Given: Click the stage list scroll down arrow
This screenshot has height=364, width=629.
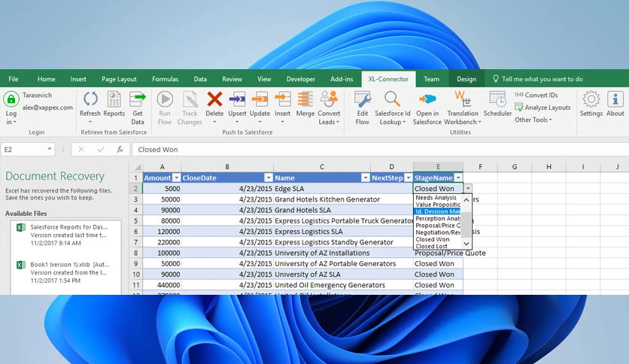Looking at the screenshot, I should tap(466, 244).
